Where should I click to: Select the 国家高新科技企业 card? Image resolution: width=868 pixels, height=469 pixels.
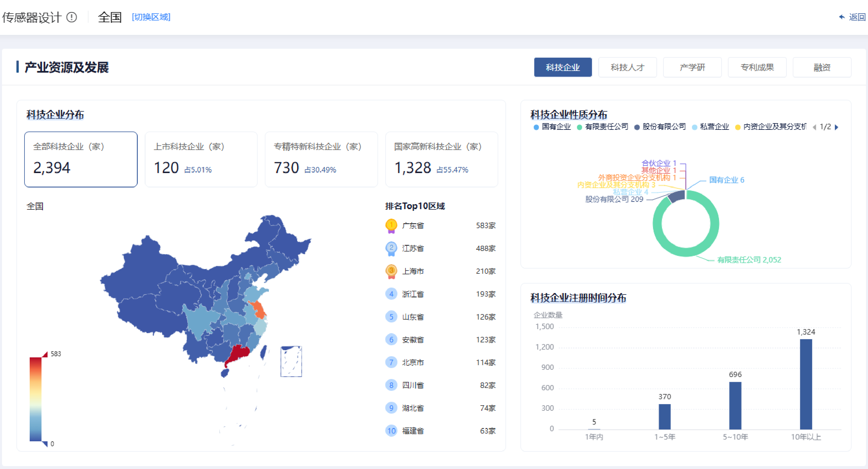[442, 160]
